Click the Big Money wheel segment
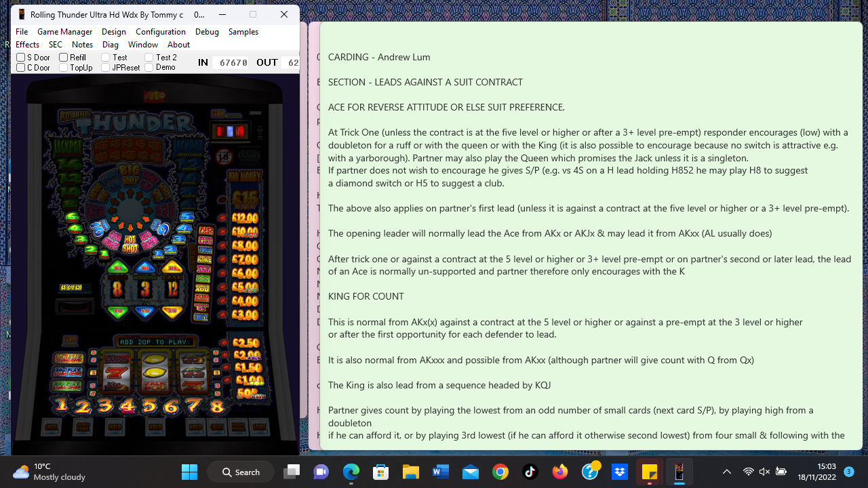868x488 pixels. [x=130, y=176]
